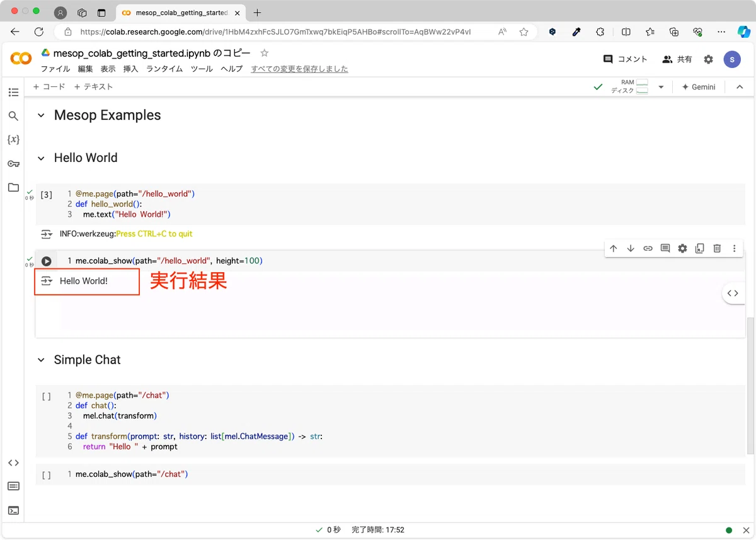
Task: Open the ランタイム menu
Action: click(x=164, y=69)
